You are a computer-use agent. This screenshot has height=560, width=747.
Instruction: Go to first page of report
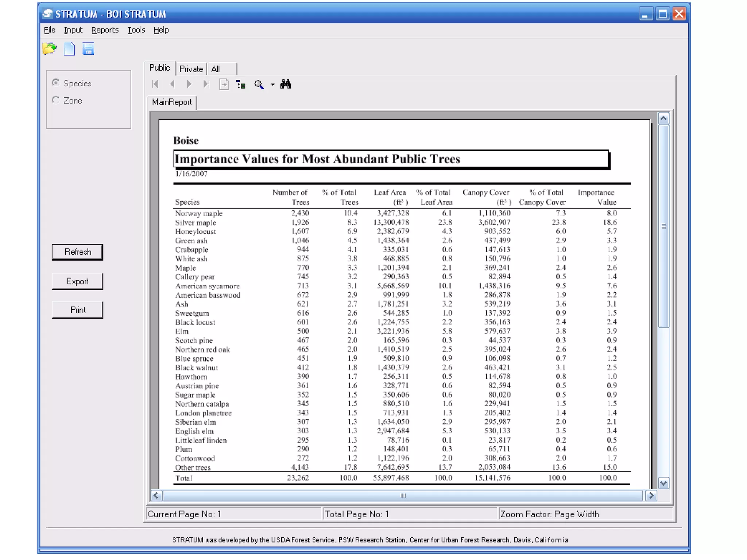click(155, 84)
